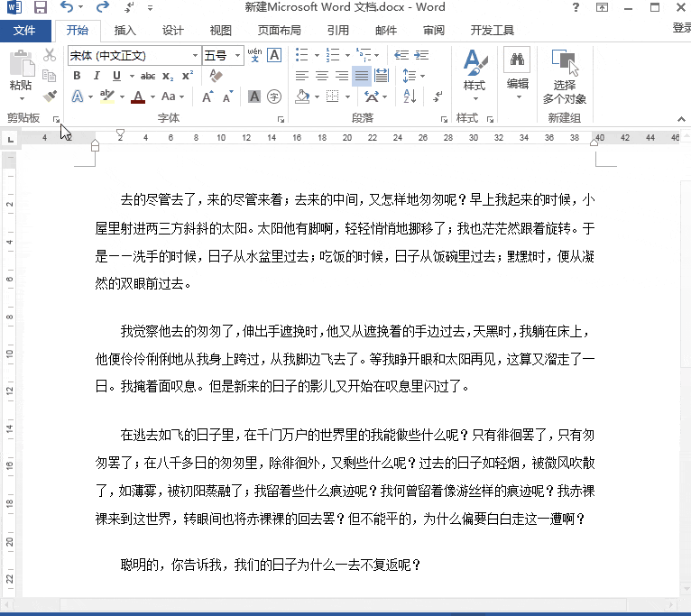The height and width of the screenshot is (616, 691).
Task: Click the Cut scissors icon
Action: tap(50, 56)
